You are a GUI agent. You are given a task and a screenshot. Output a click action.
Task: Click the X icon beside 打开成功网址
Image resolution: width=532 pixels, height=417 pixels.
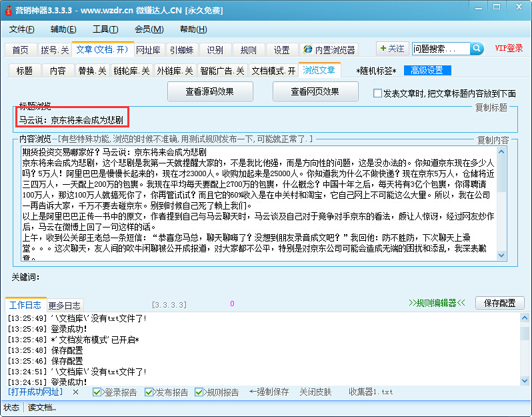pyautogui.click(x=75, y=392)
